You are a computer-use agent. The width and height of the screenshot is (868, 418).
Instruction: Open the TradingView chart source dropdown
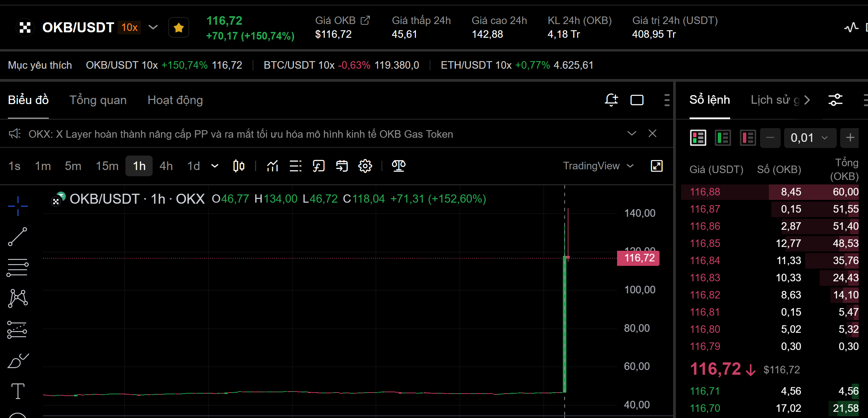tap(598, 166)
